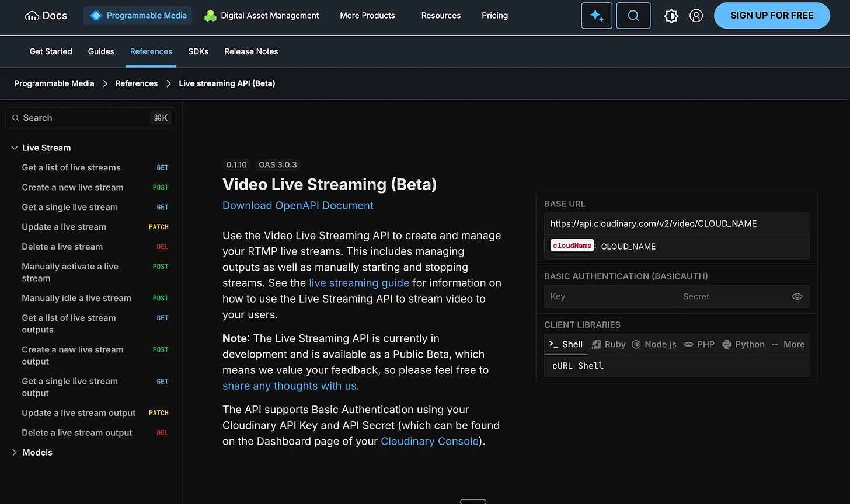Viewport: 850px width, 504px height.
Task: Click the cURL Shell label
Action: point(578,366)
